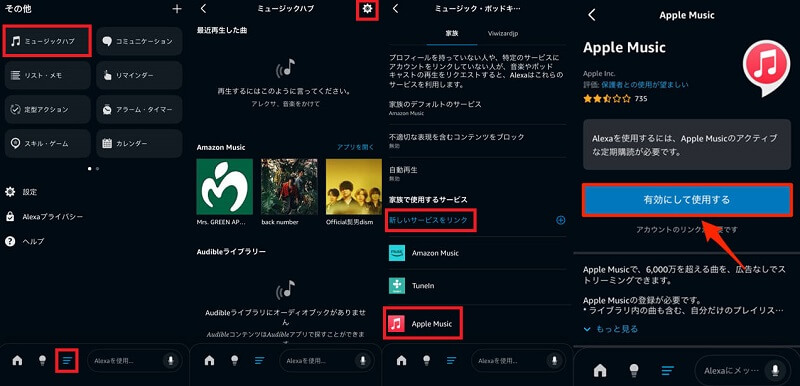This screenshot has height=386, width=800.
Task: Tap home icon on ミュージックハブ screen
Action: tap(209, 361)
